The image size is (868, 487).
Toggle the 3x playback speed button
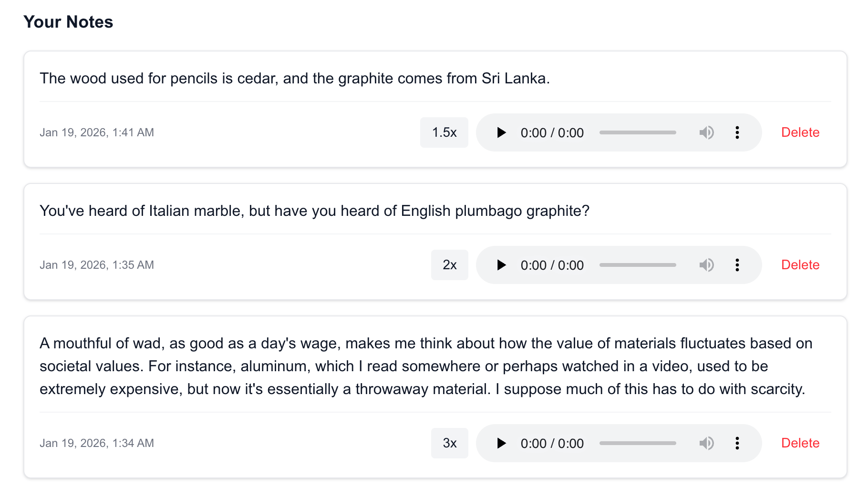(x=449, y=443)
